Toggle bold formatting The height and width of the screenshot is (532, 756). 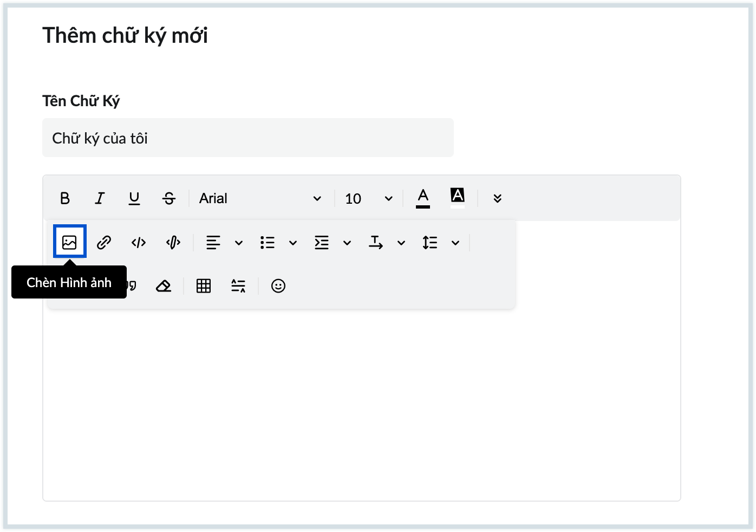(65, 198)
